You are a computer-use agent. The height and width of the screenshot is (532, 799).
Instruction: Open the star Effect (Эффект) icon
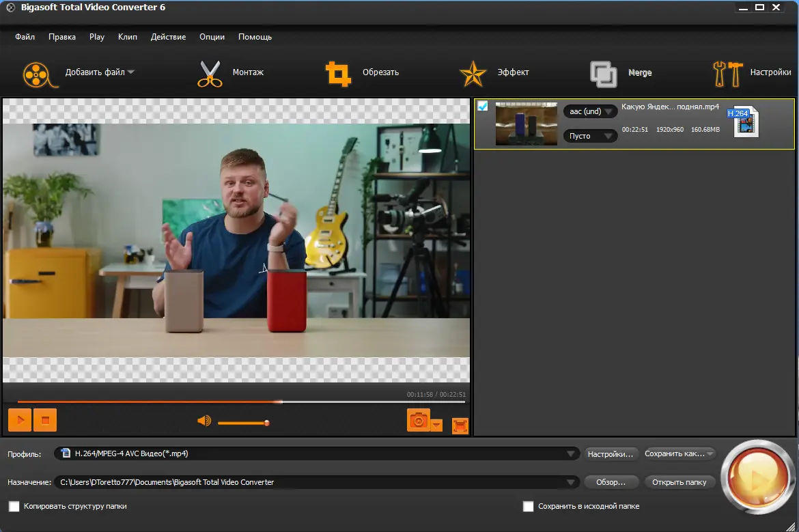click(x=473, y=74)
